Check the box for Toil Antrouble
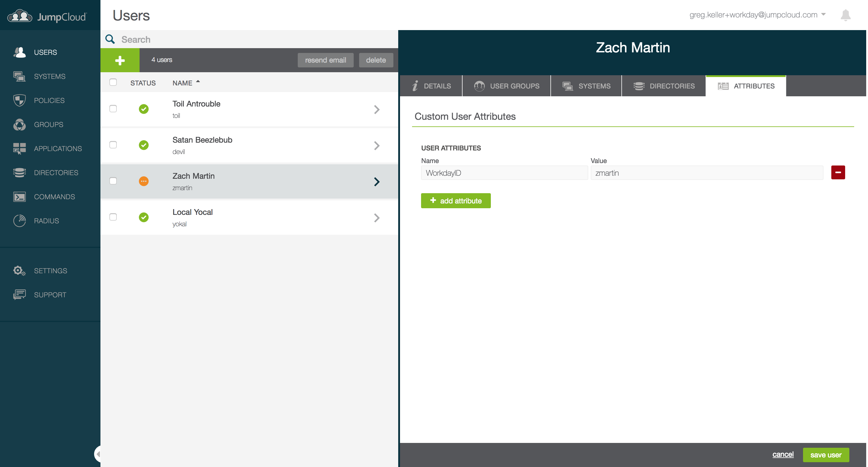Screen dimensions: 868x467 click(x=113, y=109)
